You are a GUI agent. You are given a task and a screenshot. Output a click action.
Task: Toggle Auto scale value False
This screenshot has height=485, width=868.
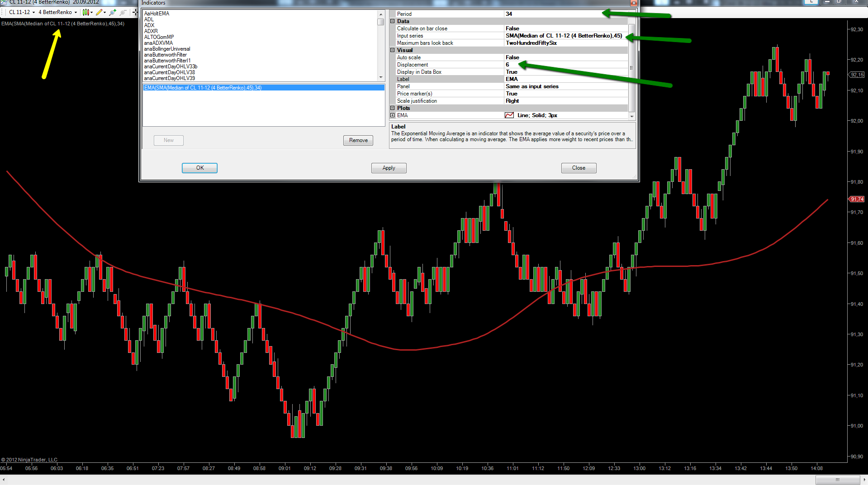point(565,57)
